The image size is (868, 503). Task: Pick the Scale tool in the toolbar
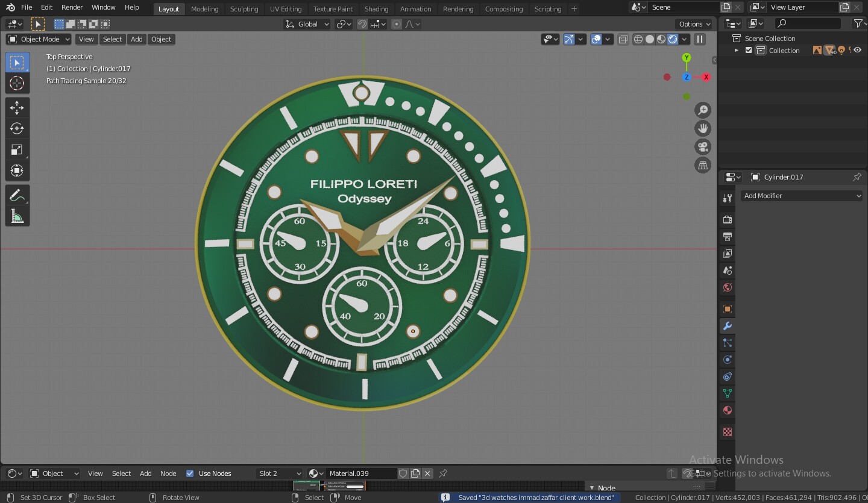coord(17,149)
